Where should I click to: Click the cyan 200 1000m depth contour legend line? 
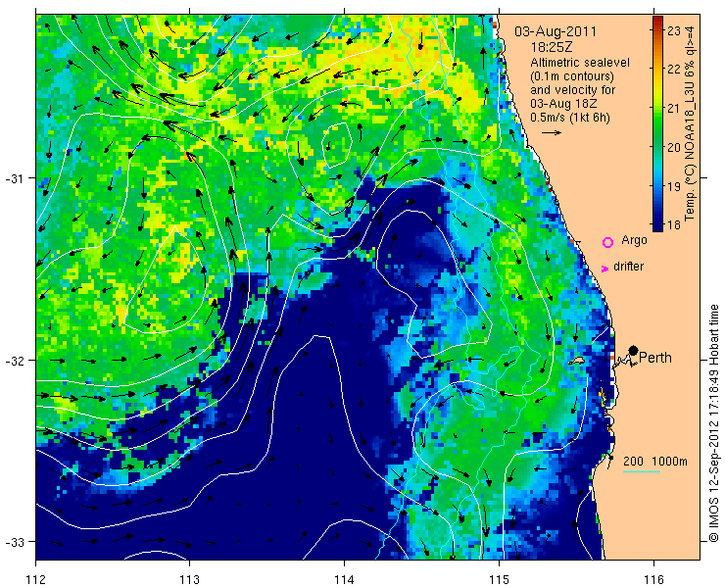[642, 472]
